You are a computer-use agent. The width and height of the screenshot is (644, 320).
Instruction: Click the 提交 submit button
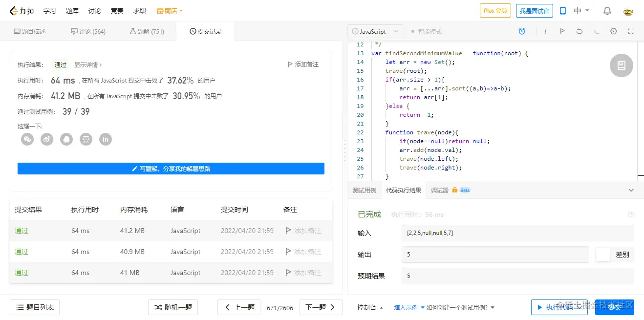615,307
